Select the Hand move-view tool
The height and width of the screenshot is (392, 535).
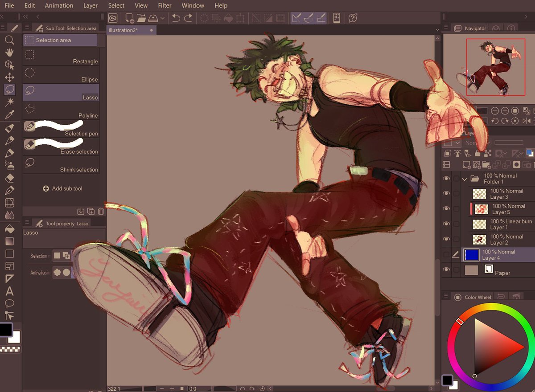(9, 52)
